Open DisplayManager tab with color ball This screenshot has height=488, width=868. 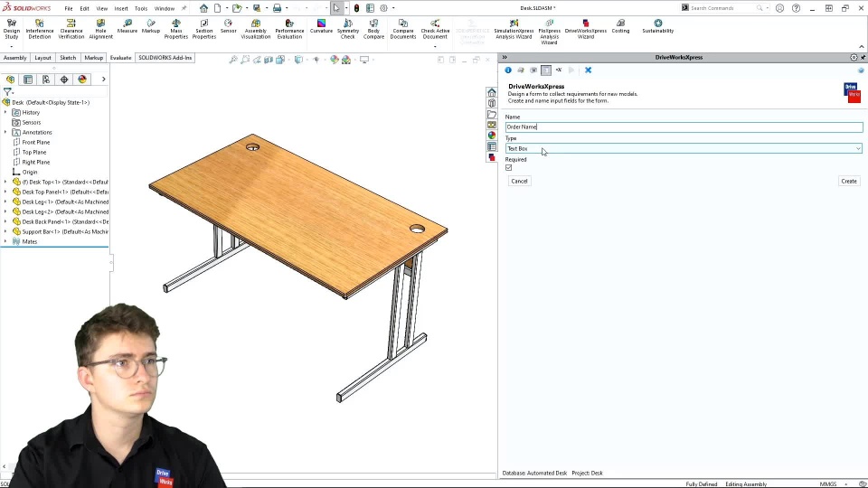(x=82, y=80)
